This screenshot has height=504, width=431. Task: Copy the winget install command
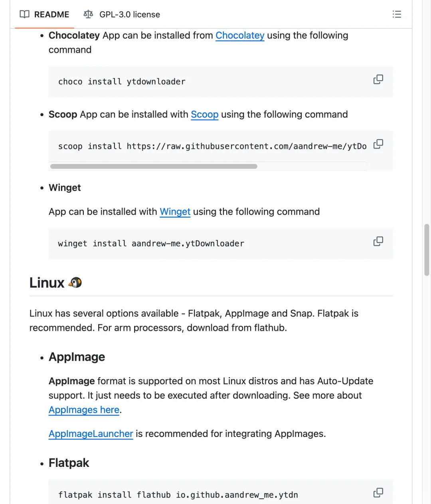pyautogui.click(x=378, y=241)
